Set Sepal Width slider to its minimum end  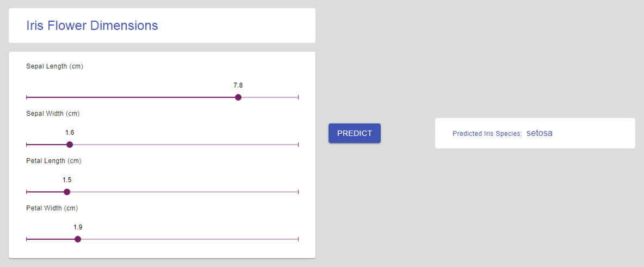(26, 145)
